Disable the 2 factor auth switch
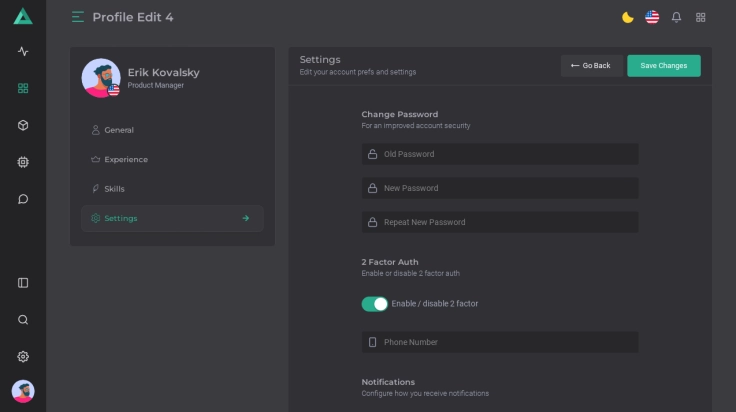Image resolution: width=736 pixels, height=412 pixels. coord(374,304)
